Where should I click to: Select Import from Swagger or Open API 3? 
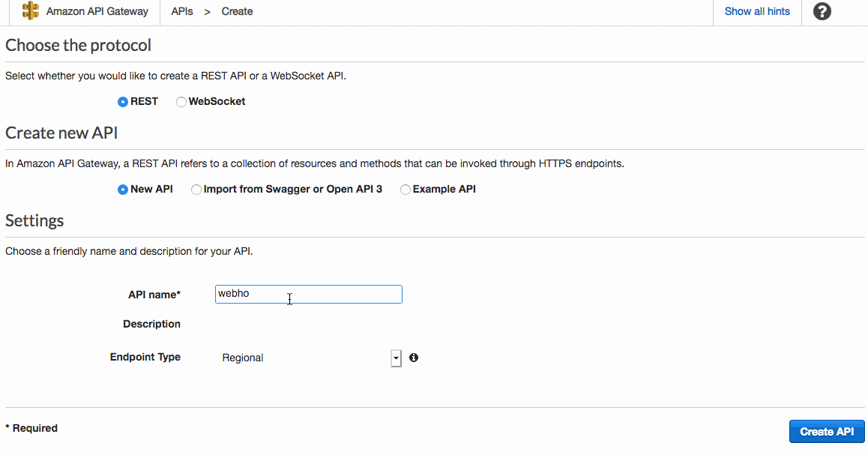point(196,190)
